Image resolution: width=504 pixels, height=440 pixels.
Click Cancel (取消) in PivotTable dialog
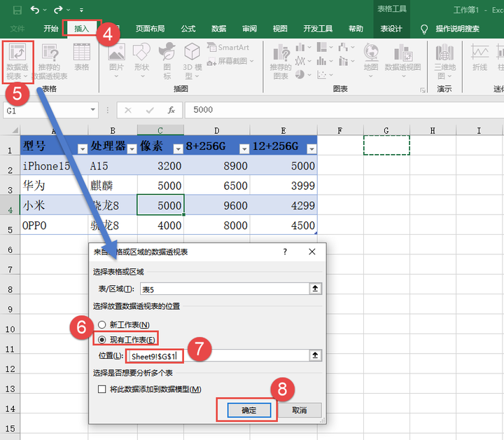[300, 410]
